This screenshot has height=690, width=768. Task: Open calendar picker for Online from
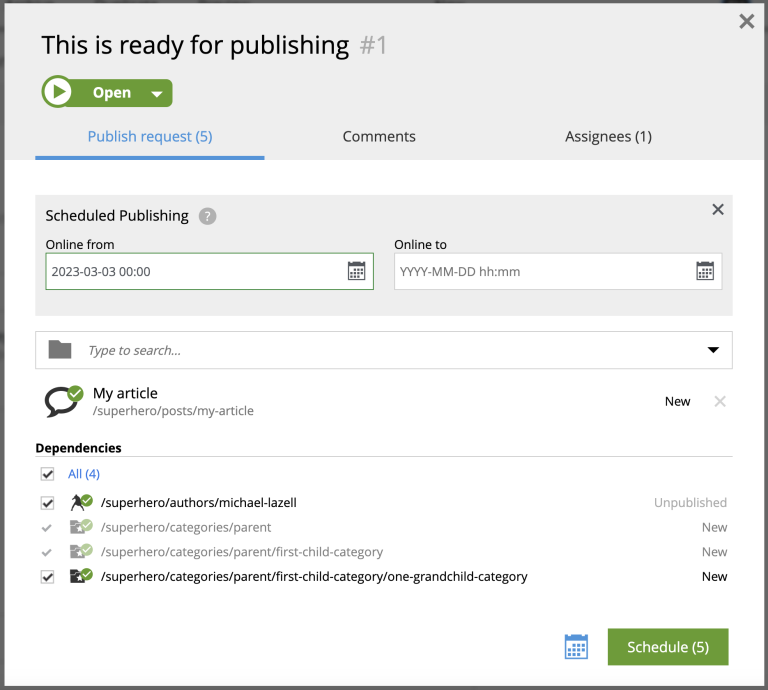[x=356, y=271]
